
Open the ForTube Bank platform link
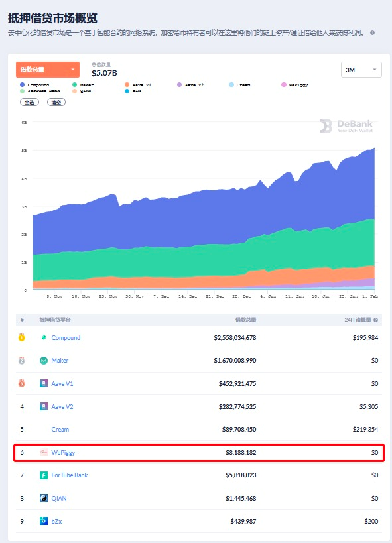click(x=70, y=475)
